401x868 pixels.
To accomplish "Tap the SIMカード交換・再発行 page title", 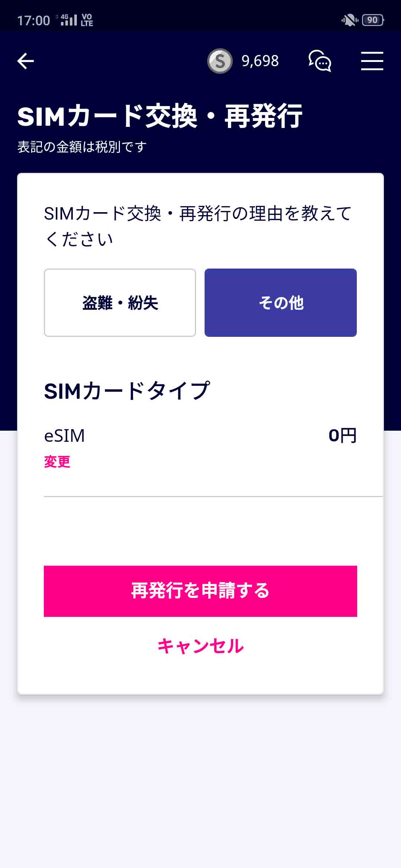I will [x=160, y=116].
